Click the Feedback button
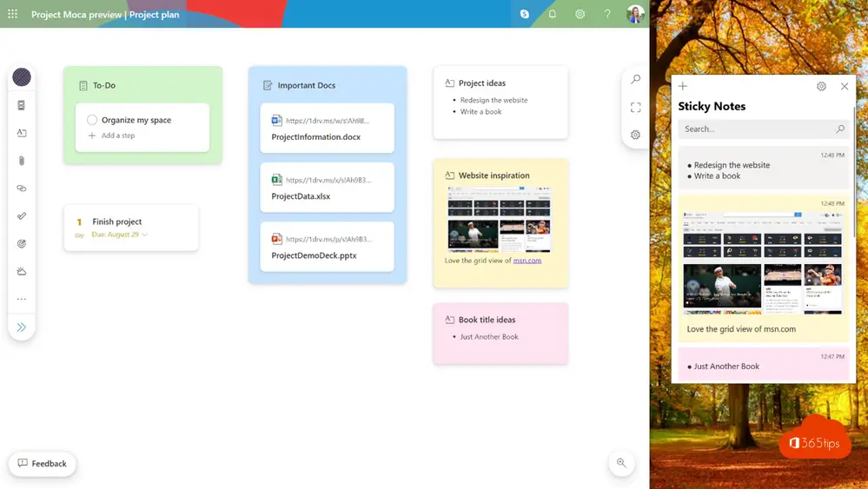Screen dimensions: 868x489 (x=42, y=464)
